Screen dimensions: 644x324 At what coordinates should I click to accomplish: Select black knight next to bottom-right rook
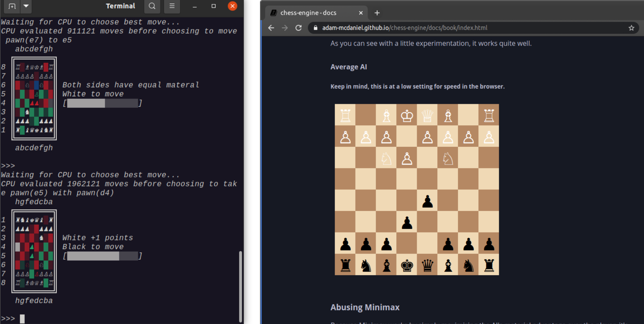click(468, 265)
